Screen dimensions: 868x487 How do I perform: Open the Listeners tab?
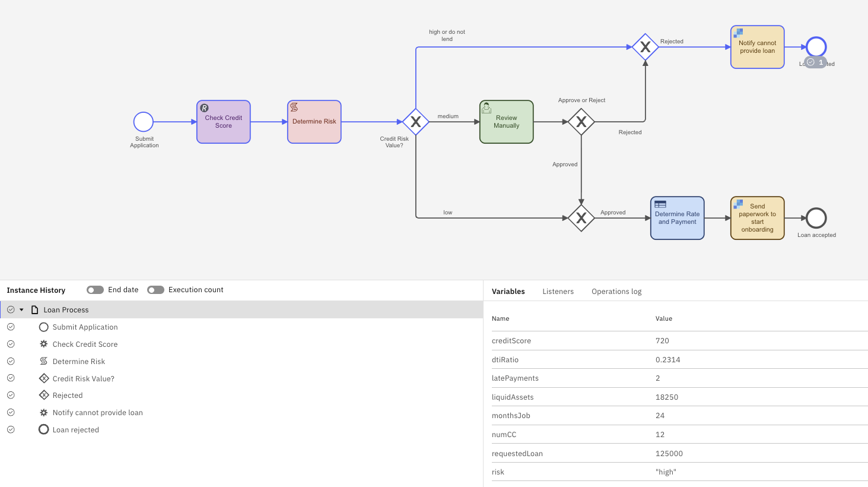[558, 292]
